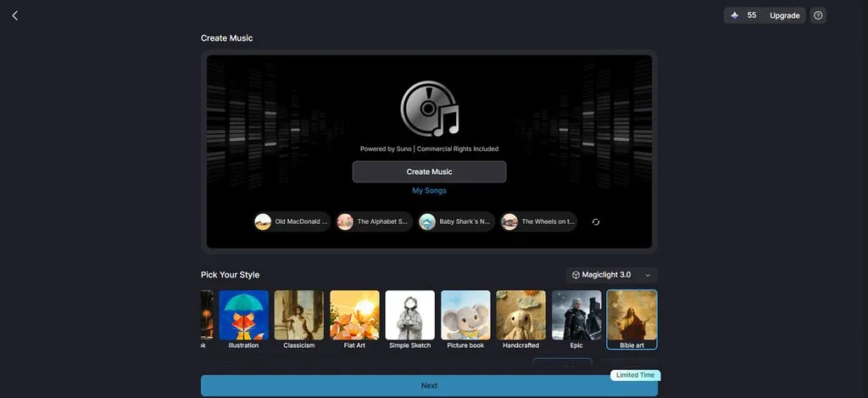The height and width of the screenshot is (398, 868).
Task: Click the music disc icon
Action: point(430,109)
